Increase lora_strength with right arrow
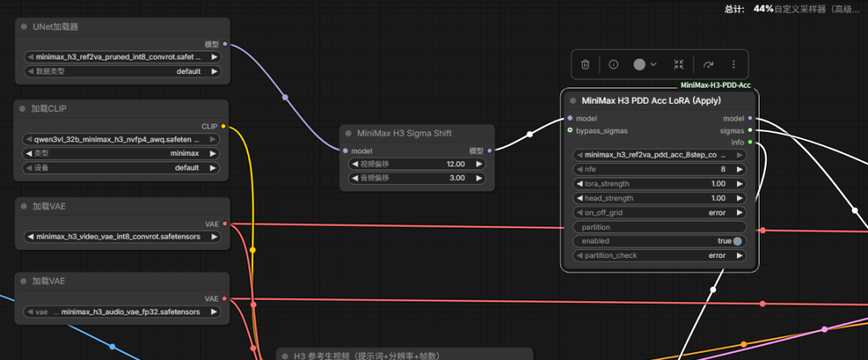 [739, 183]
